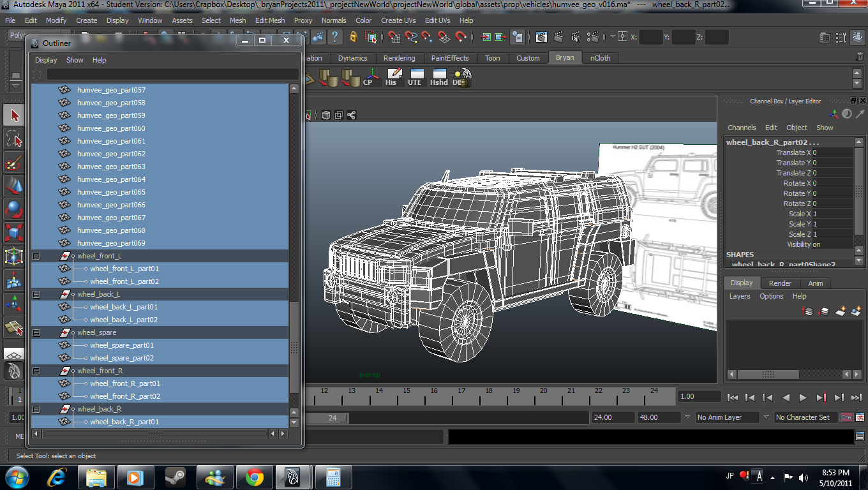Screen dimensions: 868x490
Task: Open Render View clapperboard icon
Action: [541, 37]
